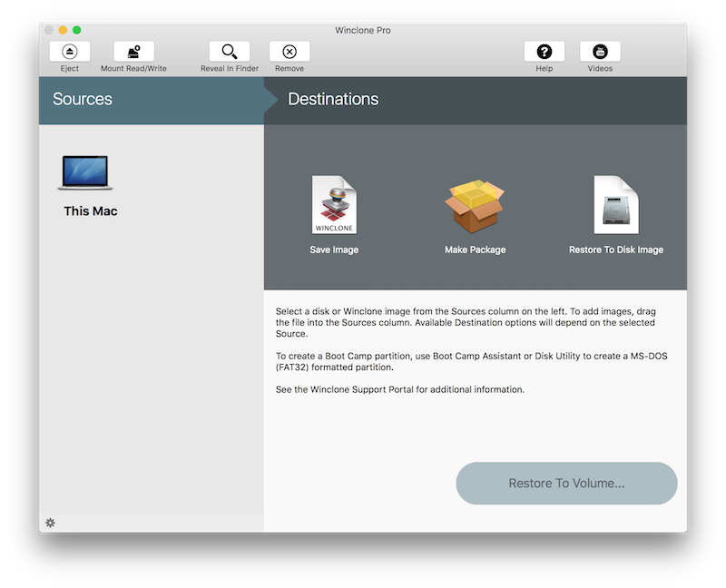The image size is (726, 588).
Task: Choose the Save Image Winclone file icon
Action: [x=334, y=204]
